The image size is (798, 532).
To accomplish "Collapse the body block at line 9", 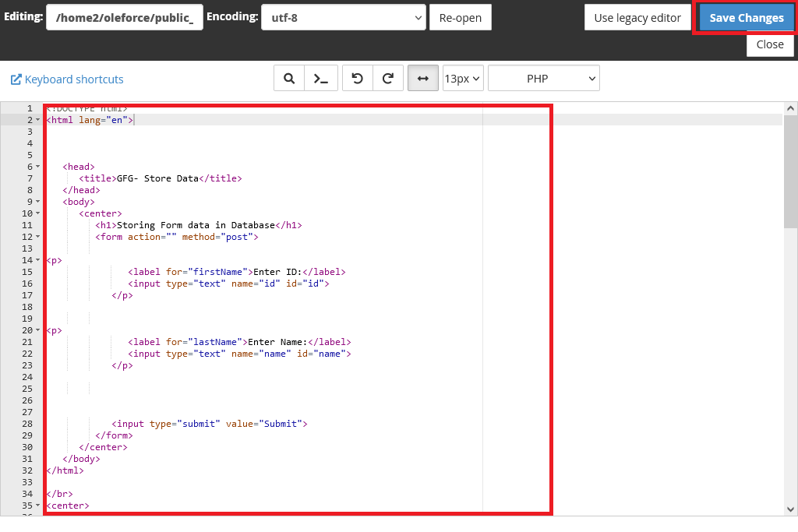I will coord(37,202).
